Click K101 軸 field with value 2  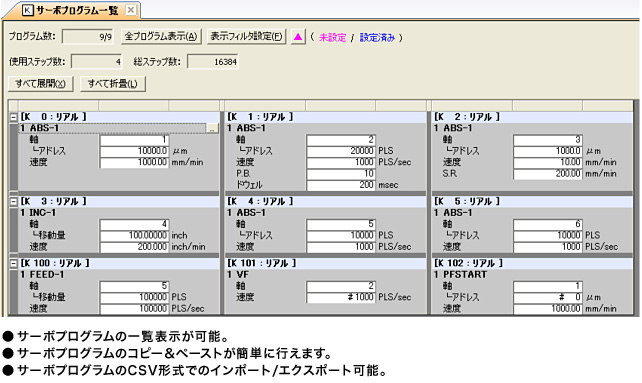pyautogui.click(x=341, y=286)
